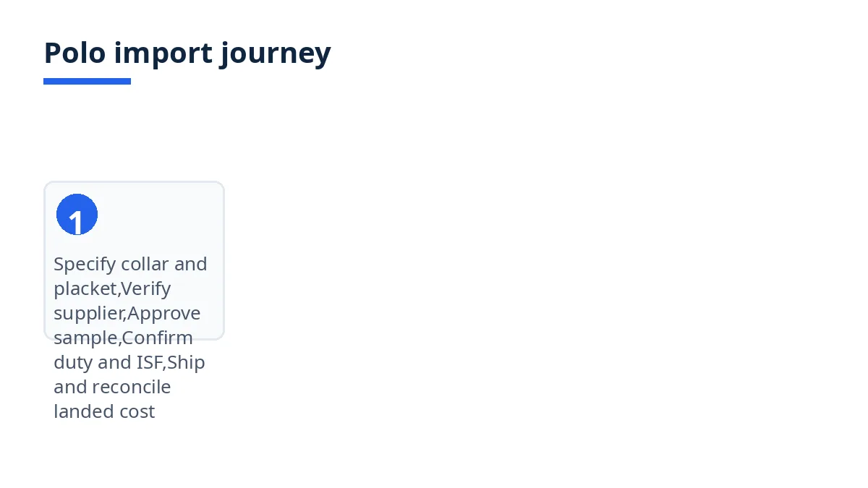Viewport: 868px width, 488px height.
Task: Select the white numeral inside the blue circle
Action: (76, 222)
